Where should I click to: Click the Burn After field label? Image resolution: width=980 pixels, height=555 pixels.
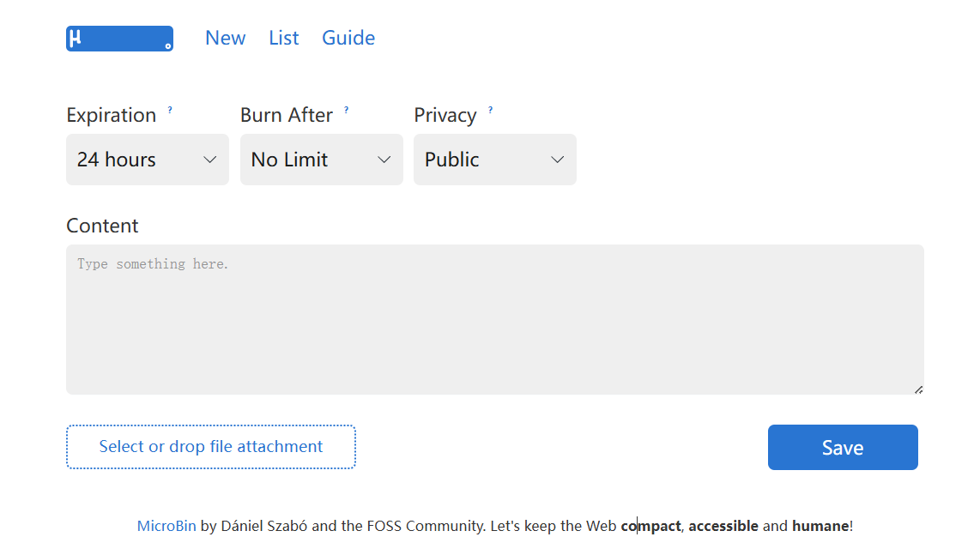[x=286, y=115]
